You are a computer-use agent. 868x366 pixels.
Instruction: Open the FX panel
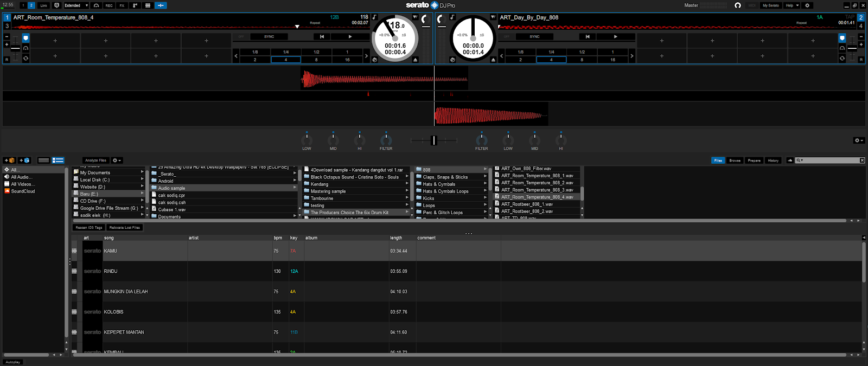click(x=122, y=5)
